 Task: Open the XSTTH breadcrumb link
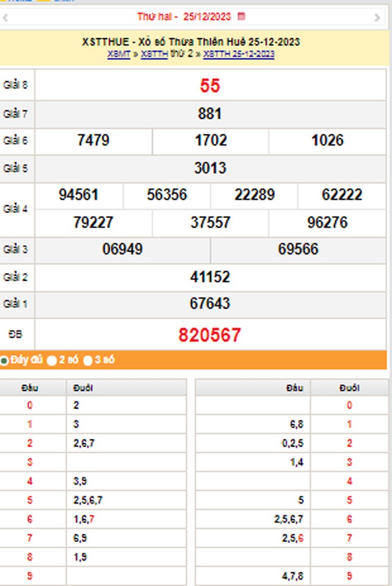[x=154, y=54]
